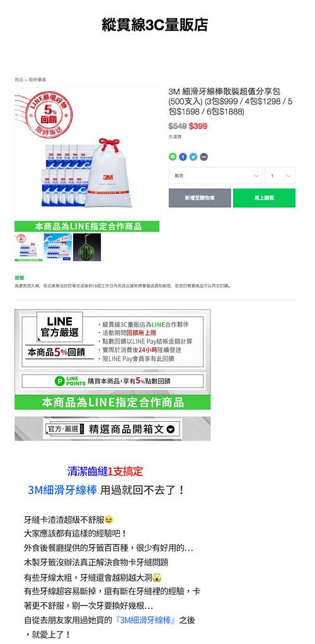The width and height of the screenshot is (315, 644).
Task: Go to 商品 breadcrumb link
Action: (19, 80)
